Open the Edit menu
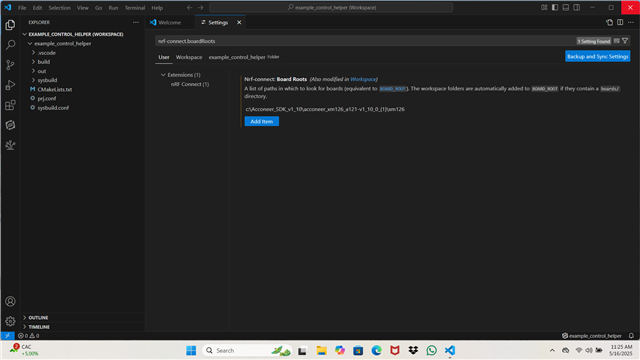The width and height of the screenshot is (640, 360). (37, 8)
